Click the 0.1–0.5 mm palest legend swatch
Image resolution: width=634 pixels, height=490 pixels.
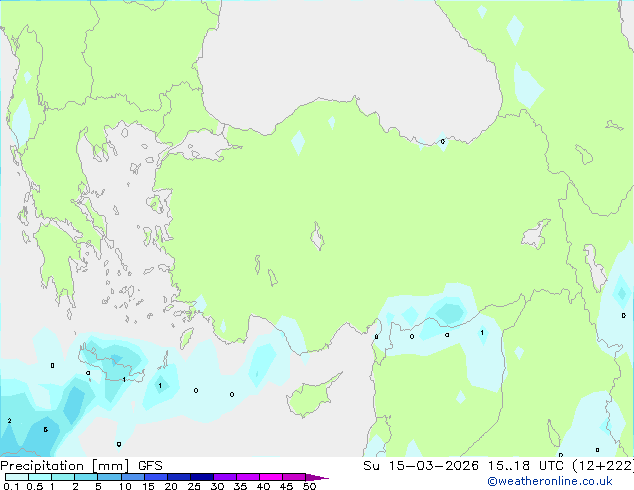[17, 477]
